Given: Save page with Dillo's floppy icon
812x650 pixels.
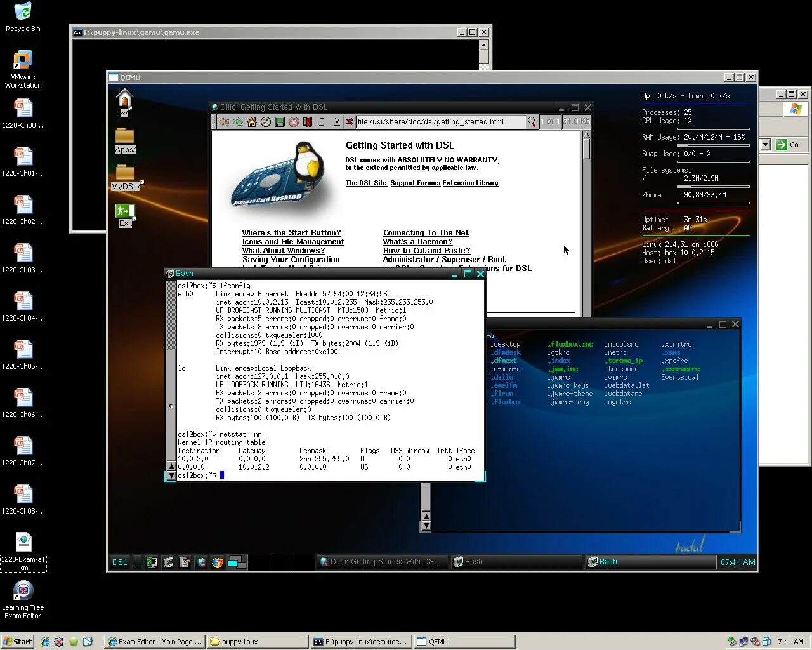Looking at the screenshot, I should point(280,122).
